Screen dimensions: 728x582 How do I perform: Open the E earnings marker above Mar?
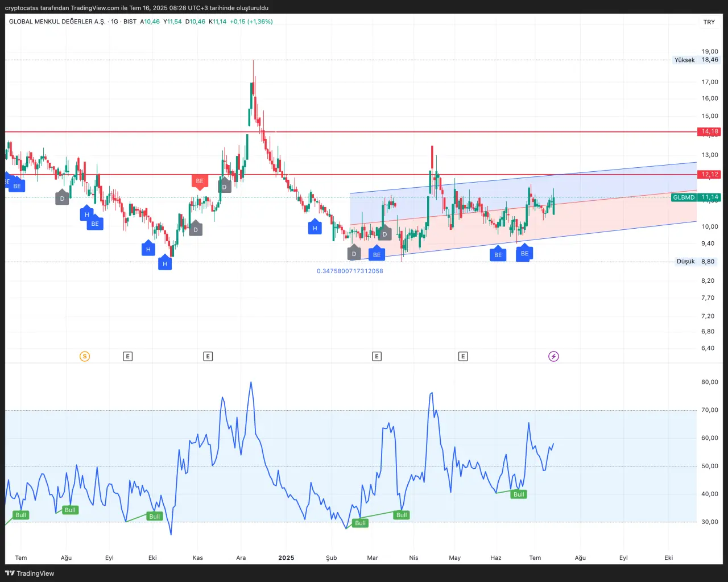click(377, 357)
